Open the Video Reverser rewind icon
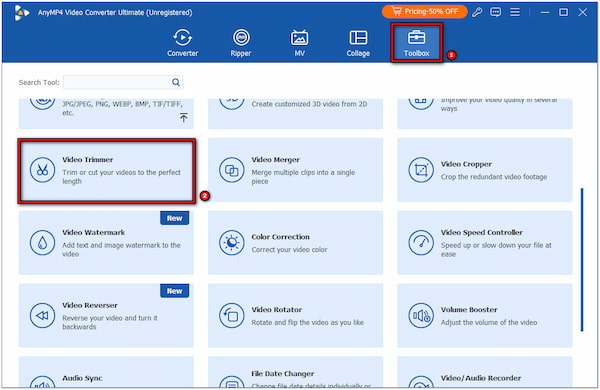The height and width of the screenshot is (390, 600). click(x=42, y=315)
